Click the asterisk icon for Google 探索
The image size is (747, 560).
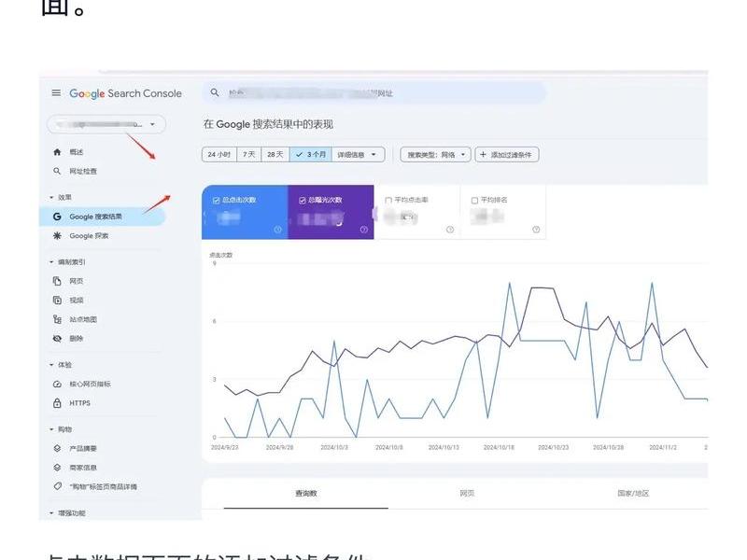pos(57,236)
